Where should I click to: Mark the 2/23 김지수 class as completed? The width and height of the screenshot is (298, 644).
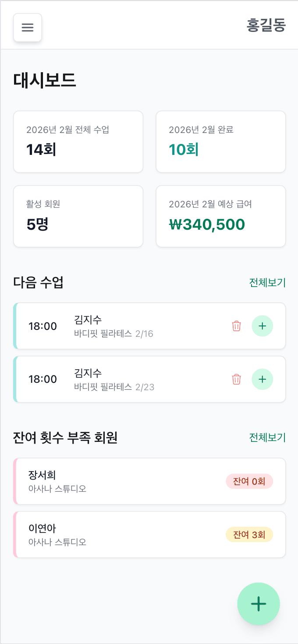coord(263,379)
